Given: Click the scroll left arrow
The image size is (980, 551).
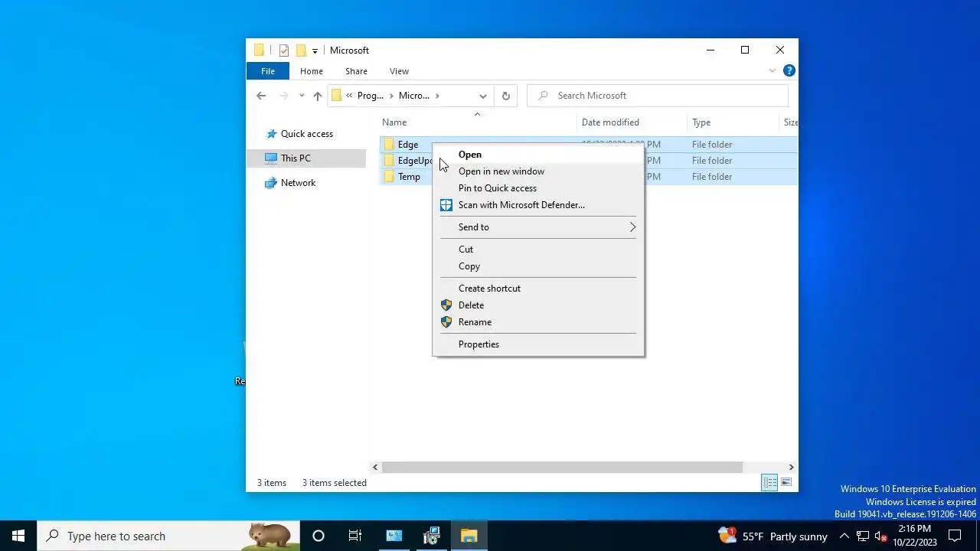Looking at the screenshot, I should tap(375, 467).
